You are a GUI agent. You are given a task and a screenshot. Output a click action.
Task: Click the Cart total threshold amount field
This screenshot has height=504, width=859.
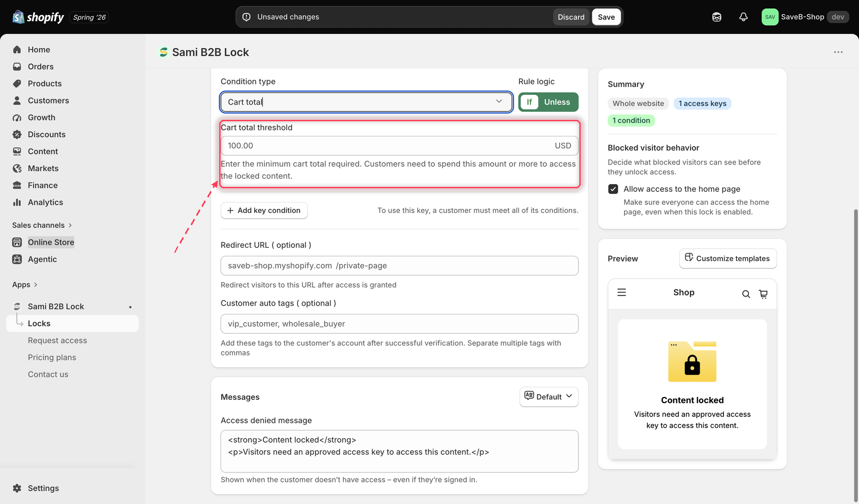[399, 146]
